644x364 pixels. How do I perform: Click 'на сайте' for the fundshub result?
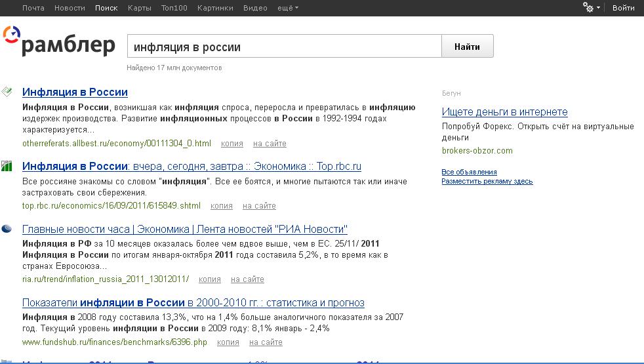point(266,342)
